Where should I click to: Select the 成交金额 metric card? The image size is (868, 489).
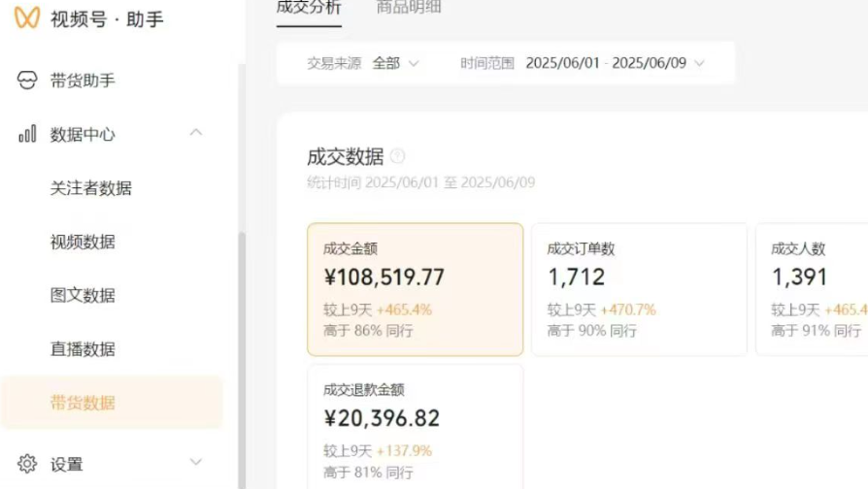click(x=415, y=289)
